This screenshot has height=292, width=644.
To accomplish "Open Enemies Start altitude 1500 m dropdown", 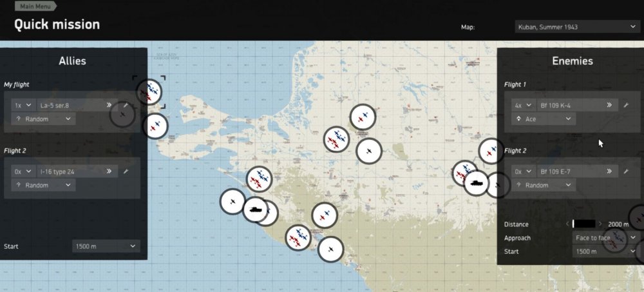I will (x=605, y=251).
